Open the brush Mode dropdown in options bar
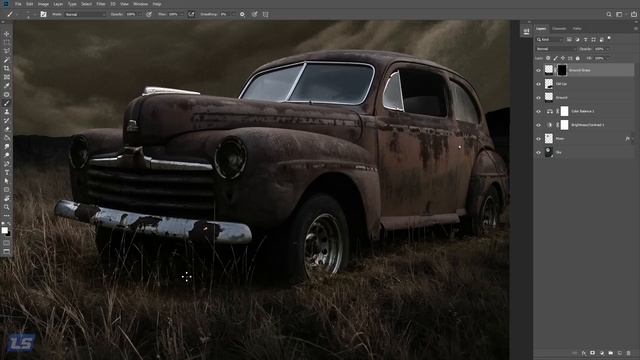The height and width of the screenshot is (360, 640). coord(85,14)
